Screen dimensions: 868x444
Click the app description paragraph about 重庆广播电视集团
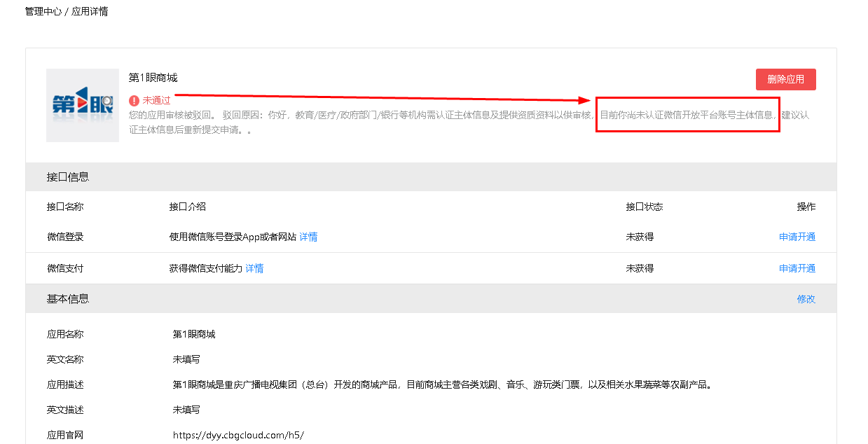[442, 384]
